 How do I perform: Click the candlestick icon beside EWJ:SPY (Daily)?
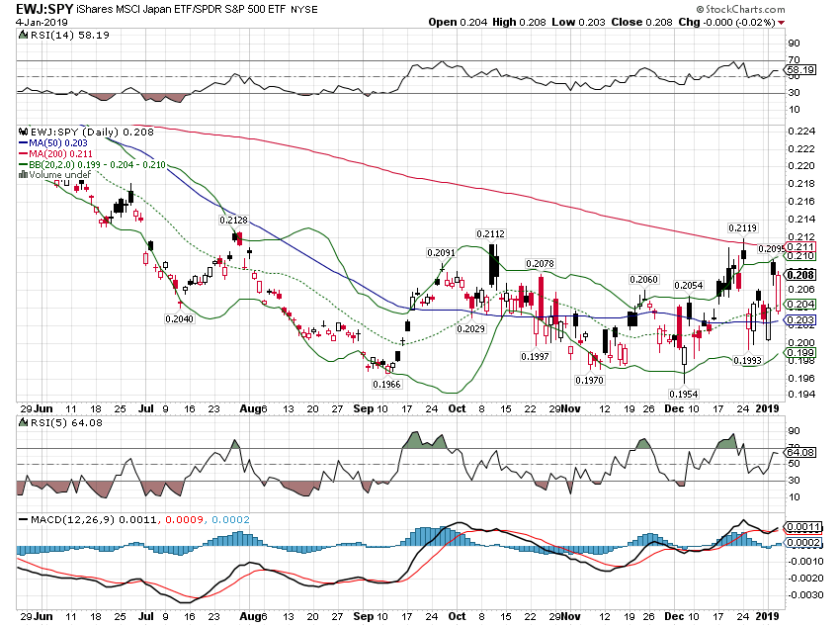(x=24, y=132)
